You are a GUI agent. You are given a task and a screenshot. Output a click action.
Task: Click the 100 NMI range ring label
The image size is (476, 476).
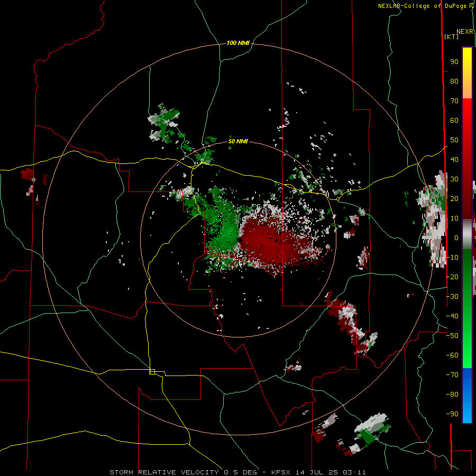[x=238, y=43]
